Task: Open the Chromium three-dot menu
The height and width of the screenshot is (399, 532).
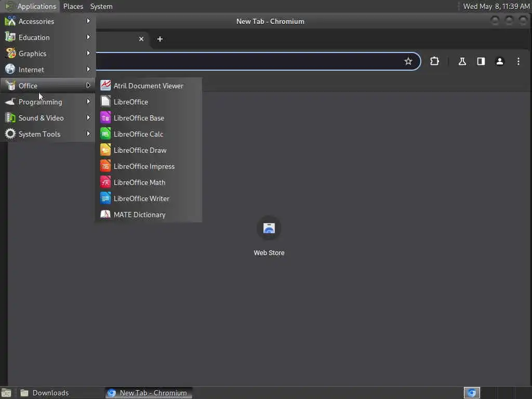Action: click(518, 61)
